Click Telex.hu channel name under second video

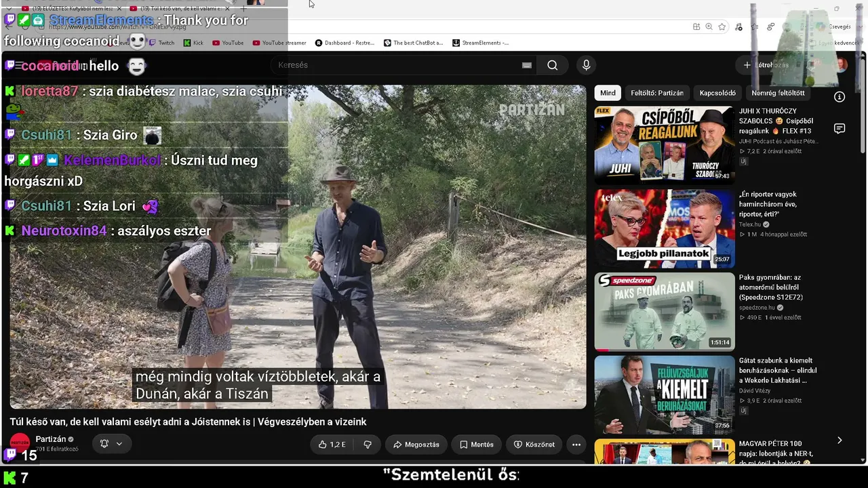pos(750,224)
